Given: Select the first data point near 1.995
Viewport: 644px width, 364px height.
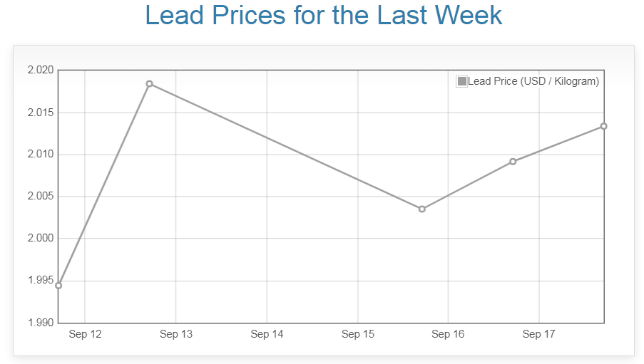Looking at the screenshot, I should [58, 286].
